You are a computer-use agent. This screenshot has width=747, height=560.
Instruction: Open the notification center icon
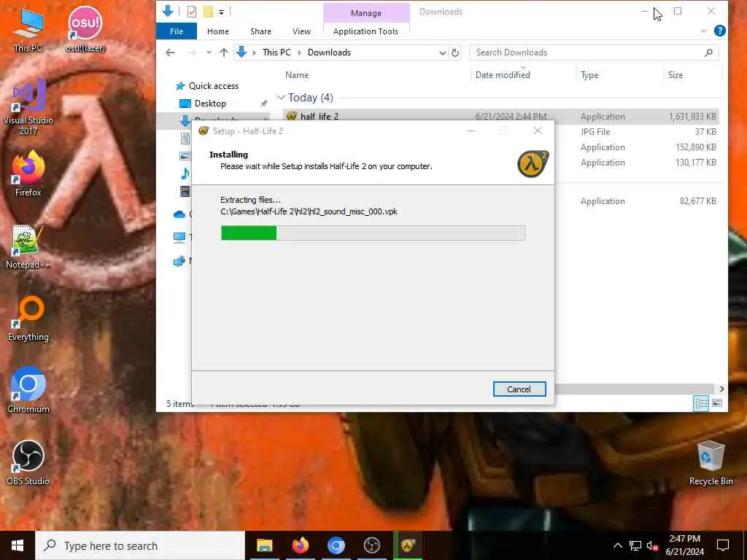(723, 545)
